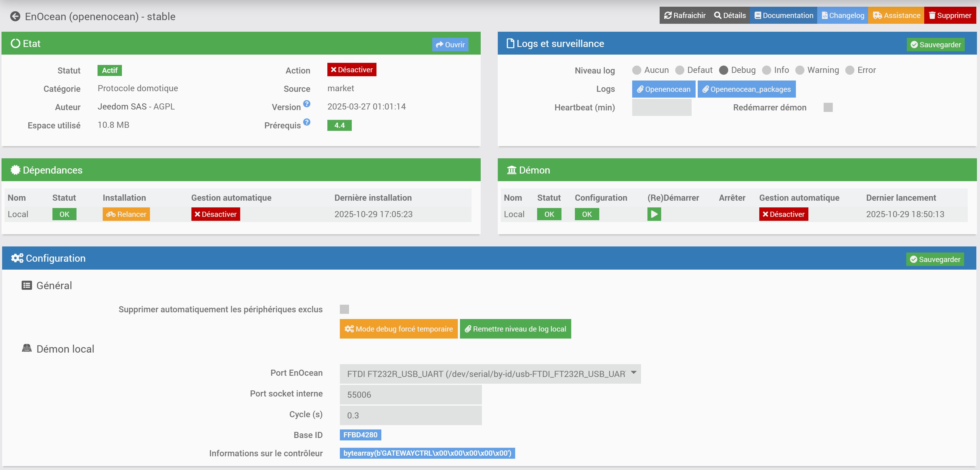Click Rafraichir refresh button

(x=684, y=16)
